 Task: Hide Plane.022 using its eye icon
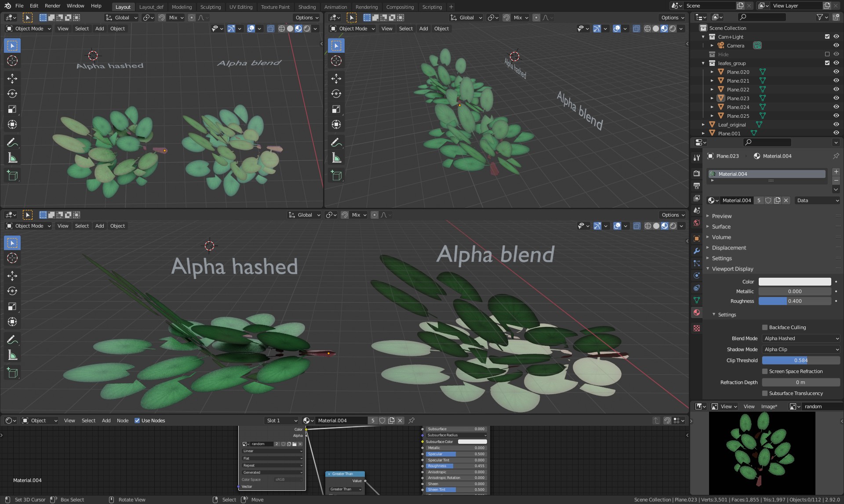click(836, 89)
